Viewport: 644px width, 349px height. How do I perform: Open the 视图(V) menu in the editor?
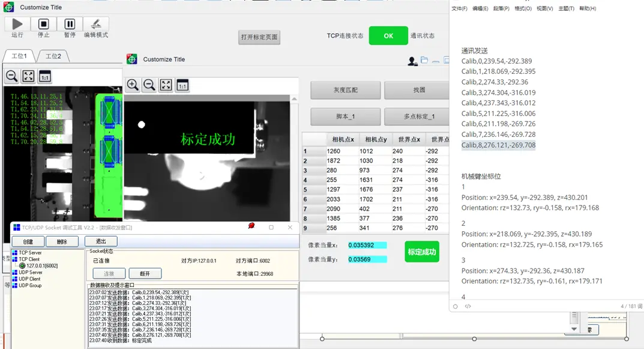pyautogui.click(x=544, y=8)
